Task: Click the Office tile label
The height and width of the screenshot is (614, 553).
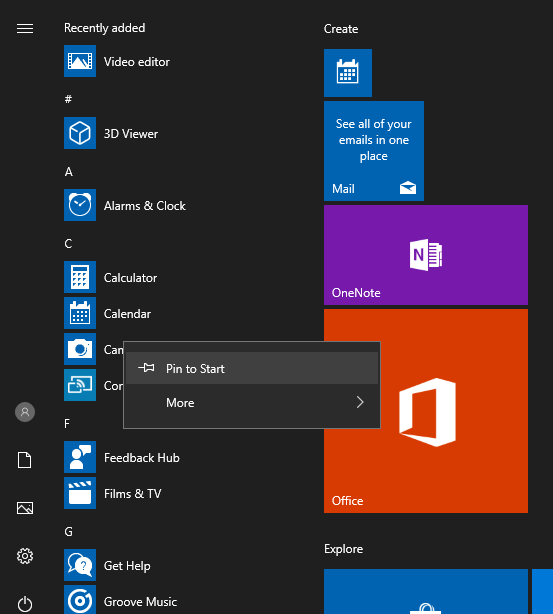Action: (x=347, y=501)
